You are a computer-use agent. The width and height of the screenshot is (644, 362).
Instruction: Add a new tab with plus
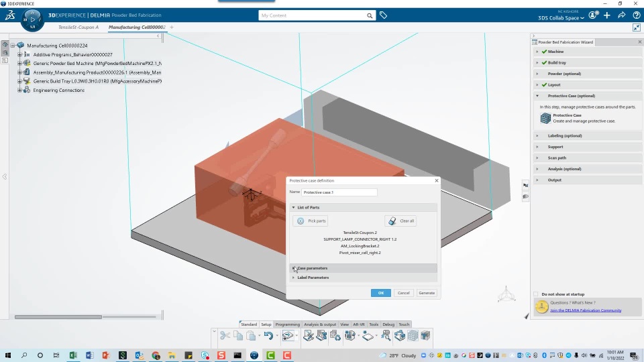tap(172, 27)
